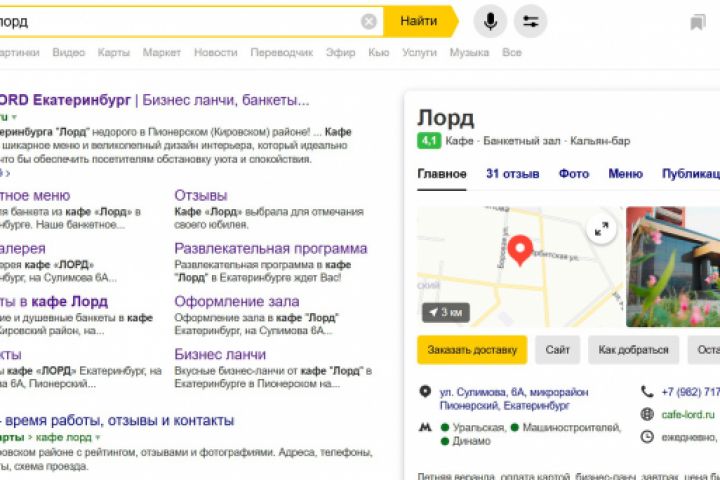Screen dimensions: 720x480
Task: Click the yellow Найти search button
Action: pyautogui.click(x=420, y=21)
